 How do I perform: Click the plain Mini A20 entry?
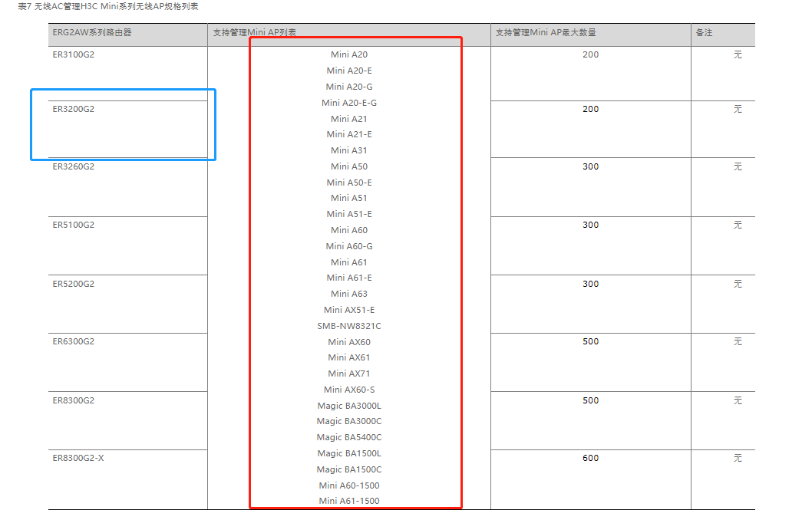coord(349,55)
